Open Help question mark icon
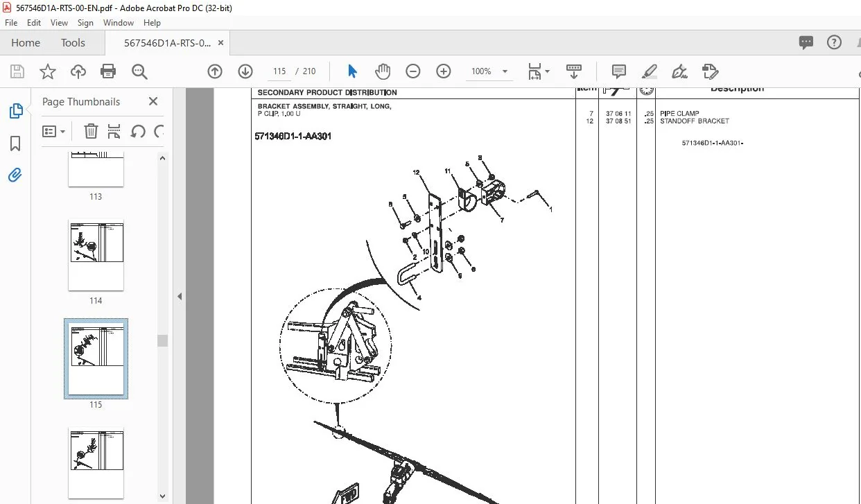 pyautogui.click(x=835, y=42)
